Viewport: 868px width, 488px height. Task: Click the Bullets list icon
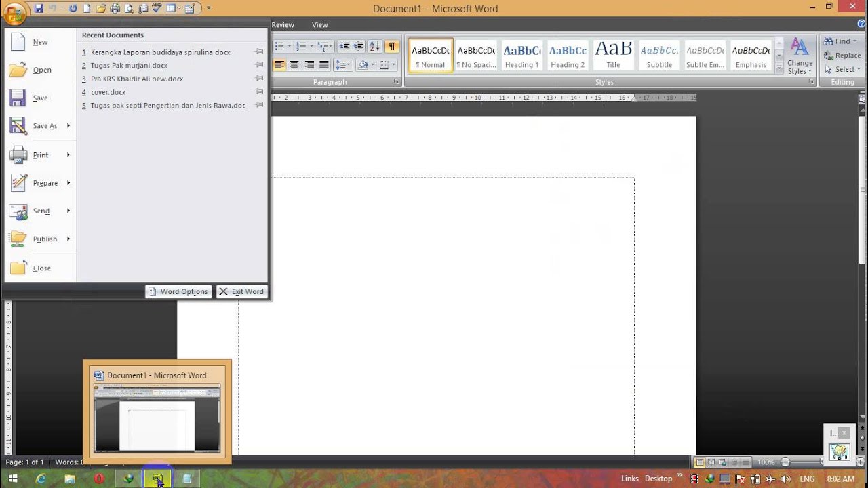[x=279, y=46]
